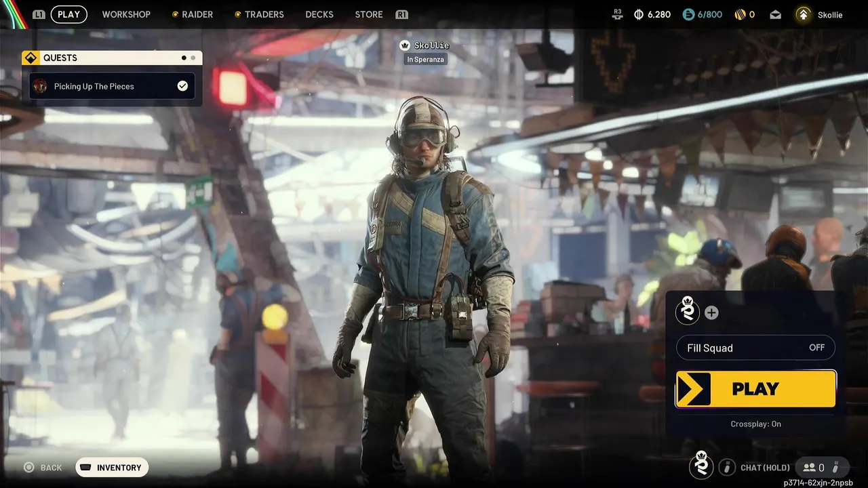This screenshot has height=488, width=868.
Task: Click the CHAT (HOLD) label
Action: [x=765, y=468]
